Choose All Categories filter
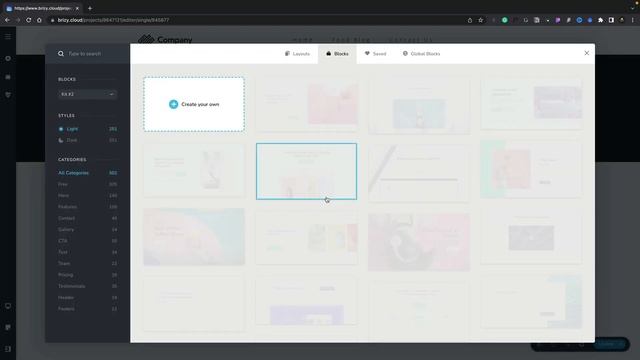This screenshot has height=360, width=640. [x=87, y=173]
